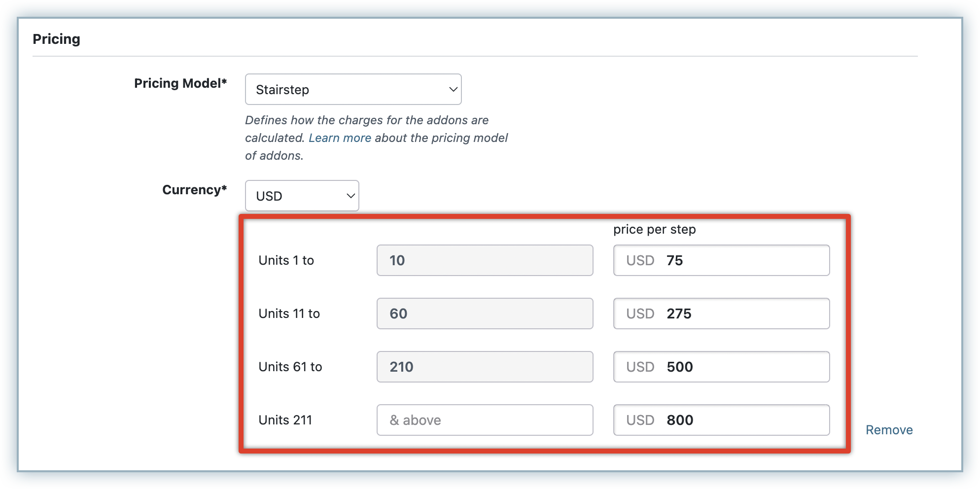Open the Pricing Model dropdown showing Stairstep
The image size is (980, 489).
(353, 89)
